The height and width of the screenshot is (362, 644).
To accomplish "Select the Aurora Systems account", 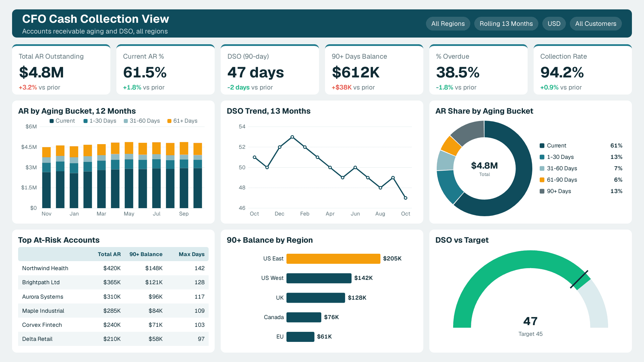I will pyautogui.click(x=113, y=297).
